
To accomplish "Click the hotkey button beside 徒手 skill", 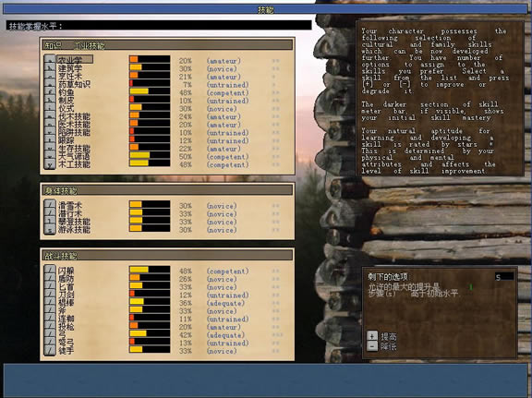I will point(50,351).
